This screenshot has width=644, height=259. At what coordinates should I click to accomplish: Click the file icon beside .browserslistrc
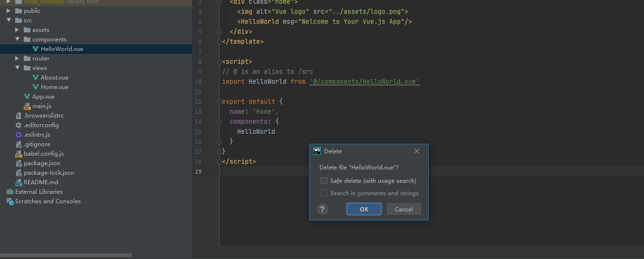pyautogui.click(x=19, y=115)
